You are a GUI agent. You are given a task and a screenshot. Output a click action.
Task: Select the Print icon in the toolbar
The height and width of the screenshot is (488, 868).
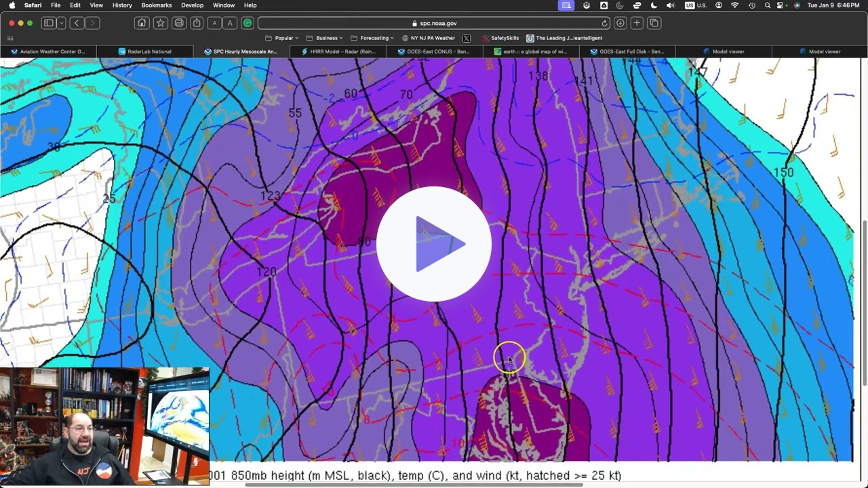(178, 23)
